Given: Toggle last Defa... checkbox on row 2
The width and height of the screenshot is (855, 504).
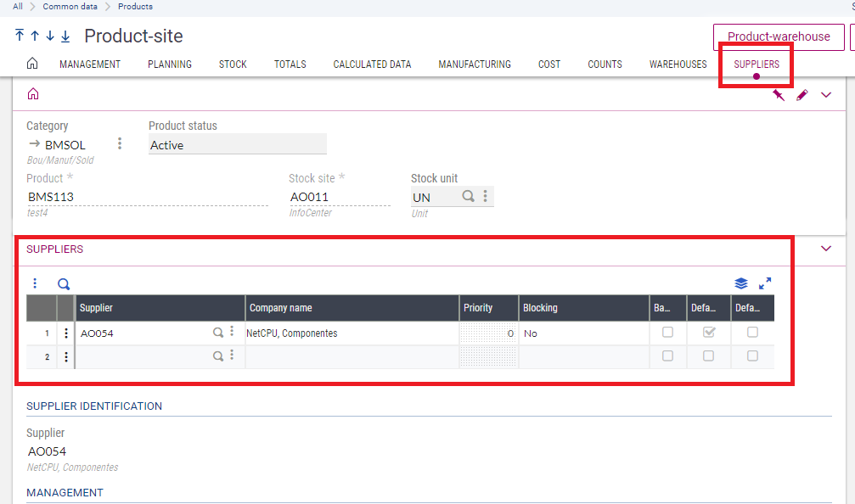Looking at the screenshot, I should pos(752,356).
